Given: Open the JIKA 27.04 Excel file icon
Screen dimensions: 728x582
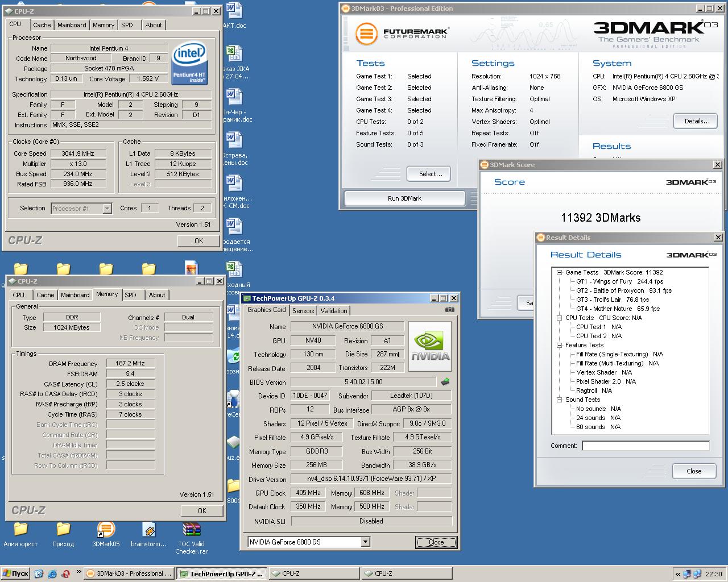Looking at the screenshot, I should (234, 55).
